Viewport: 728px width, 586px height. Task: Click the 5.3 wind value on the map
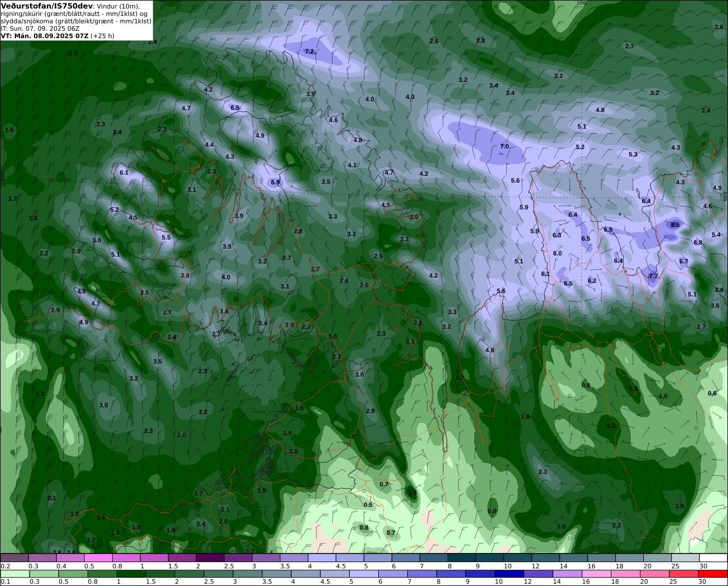(633, 154)
